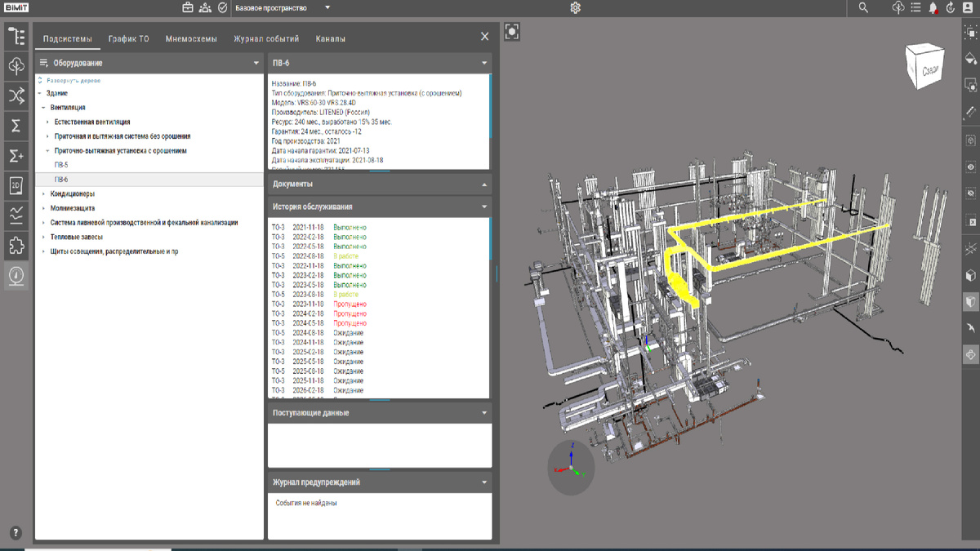980x551 pixels.
Task: Switch to the Мнемосхемы tab
Action: [x=191, y=38]
